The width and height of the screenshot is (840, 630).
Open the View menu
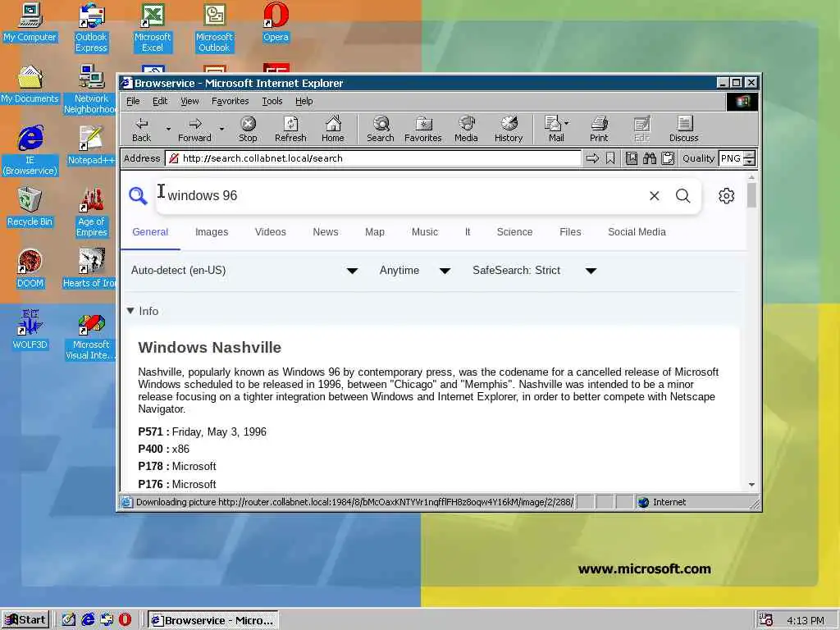pos(189,101)
